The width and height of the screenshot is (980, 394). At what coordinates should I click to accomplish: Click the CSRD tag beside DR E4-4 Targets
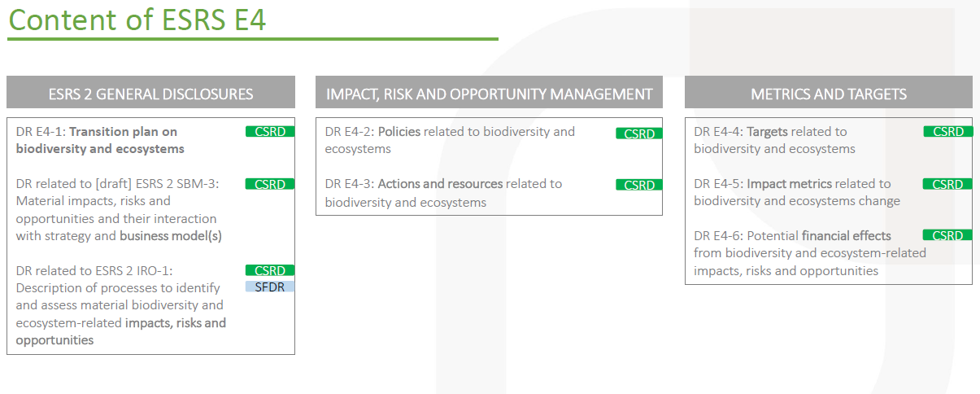click(x=947, y=131)
